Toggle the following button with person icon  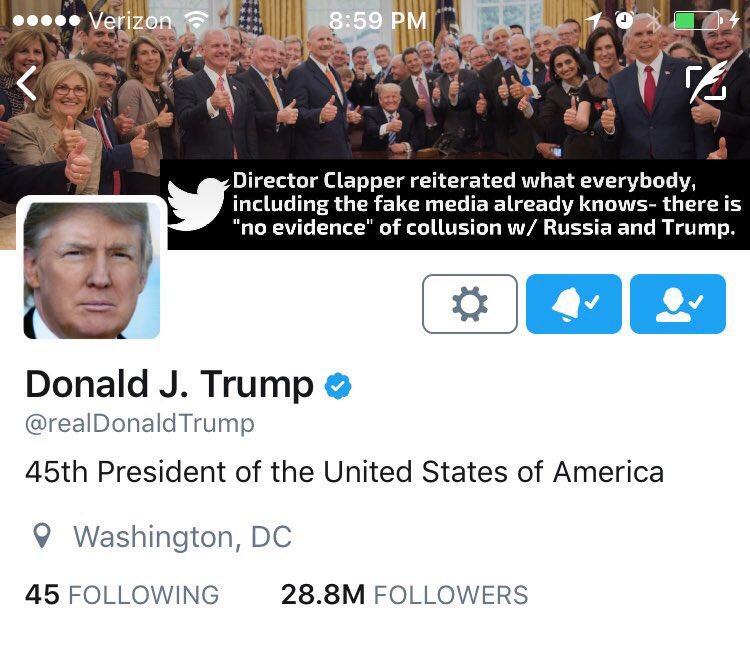(x=678, y=304)
